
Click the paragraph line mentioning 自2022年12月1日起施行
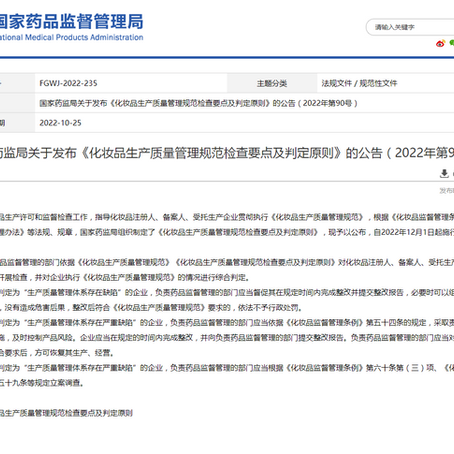click(227, 232)
